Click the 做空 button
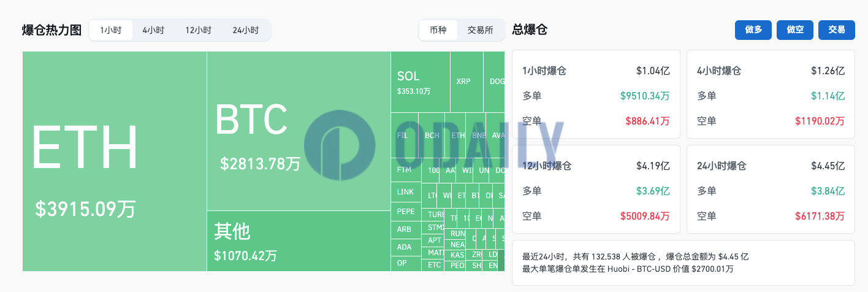 tap(795, 30)
